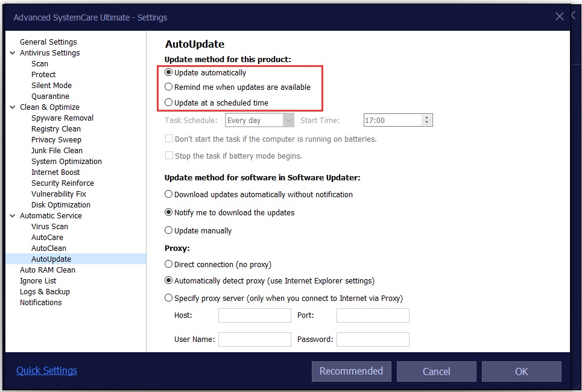Click the Recommended button
This screenshot has height=392, width=582.
[351, 371]
